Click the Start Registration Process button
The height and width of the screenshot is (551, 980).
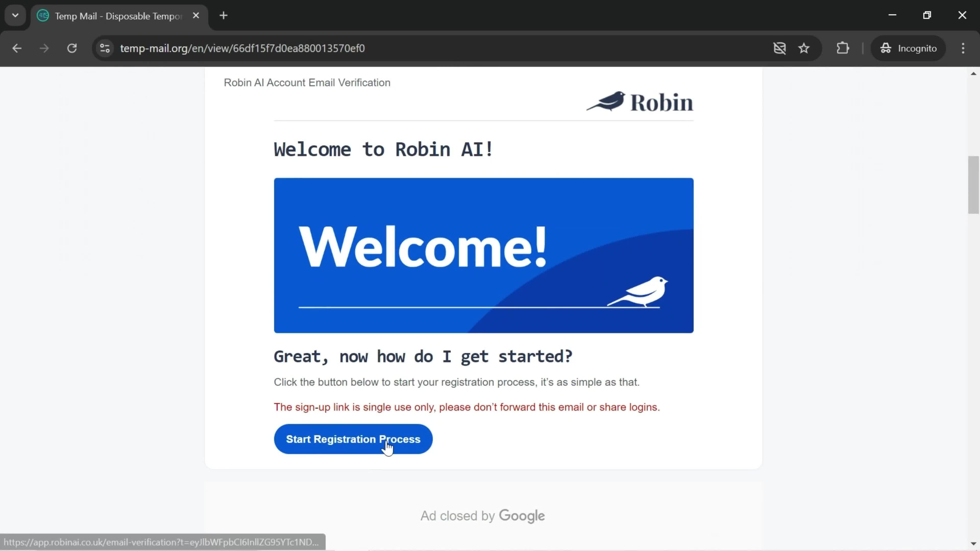tap(353, 439)
